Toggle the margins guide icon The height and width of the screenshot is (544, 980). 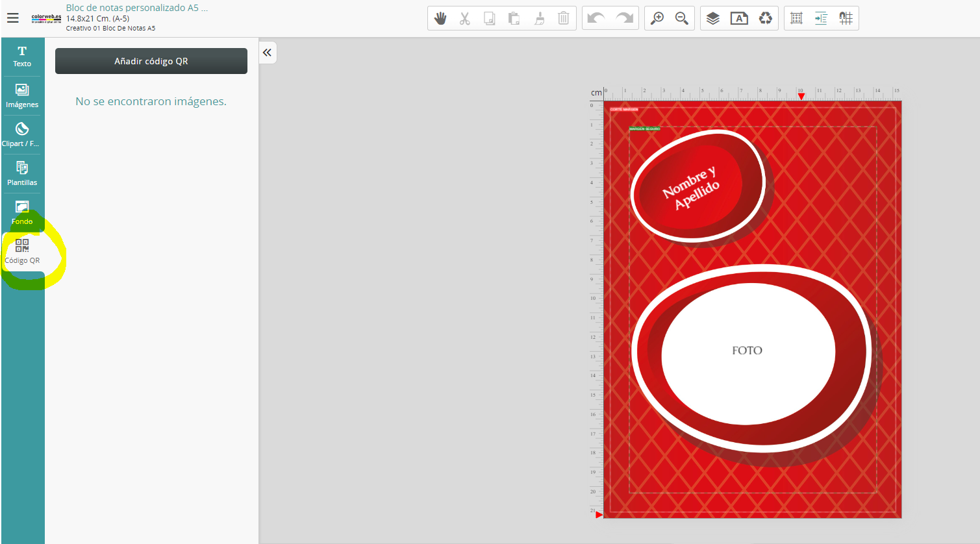pos(820,18)
